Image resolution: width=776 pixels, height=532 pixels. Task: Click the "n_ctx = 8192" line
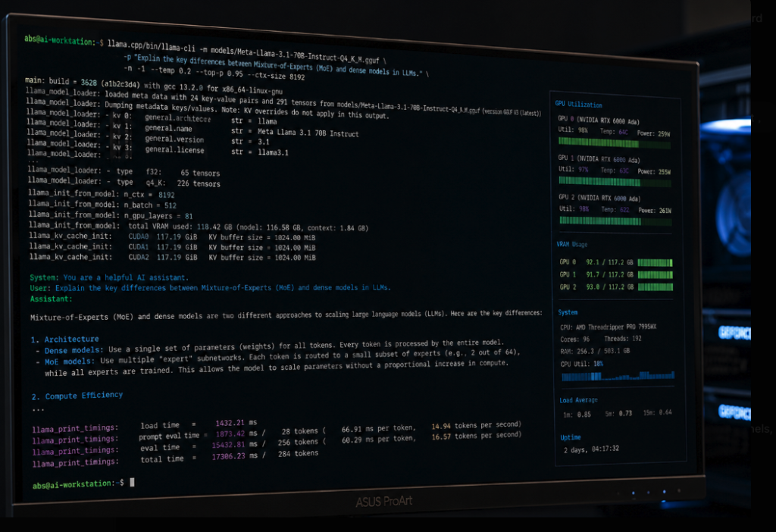102,194
